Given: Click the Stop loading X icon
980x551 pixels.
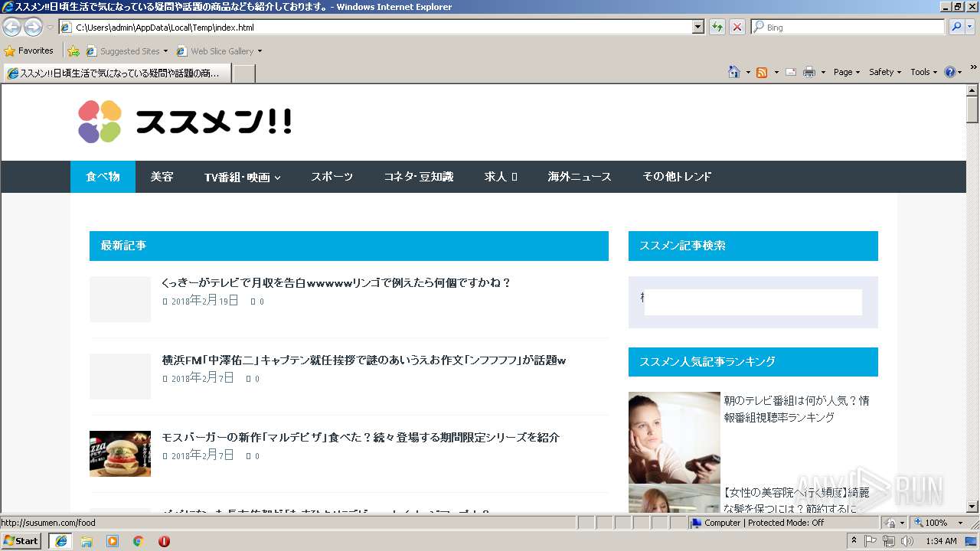Looking at the screenshot, I should click(737, 28).
